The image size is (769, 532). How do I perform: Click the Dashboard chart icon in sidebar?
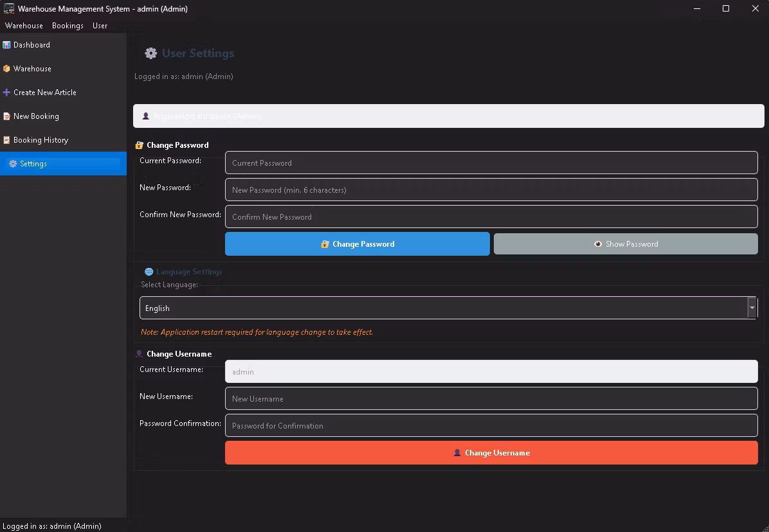pyautogui.click(x=6, y=45)
